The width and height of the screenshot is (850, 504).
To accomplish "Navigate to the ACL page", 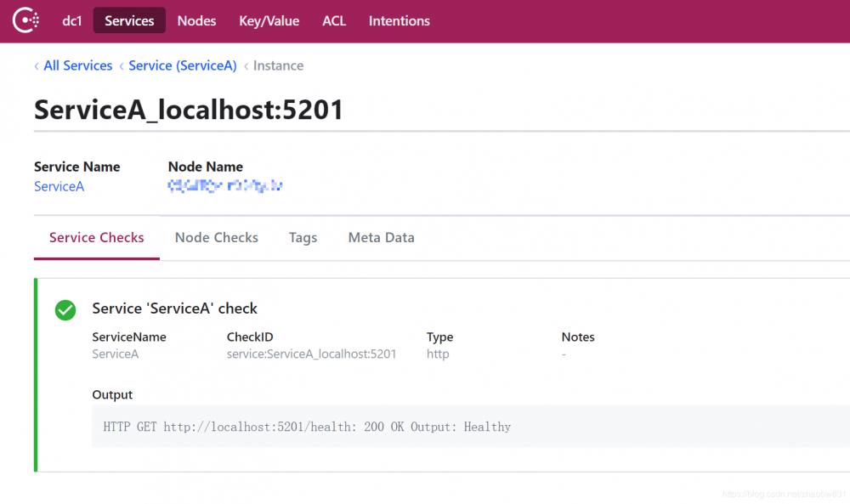I will [334, 21].
